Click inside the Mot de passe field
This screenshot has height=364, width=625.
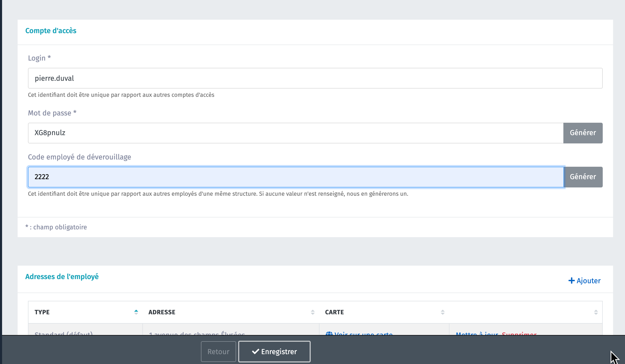[x=295, y=133]
